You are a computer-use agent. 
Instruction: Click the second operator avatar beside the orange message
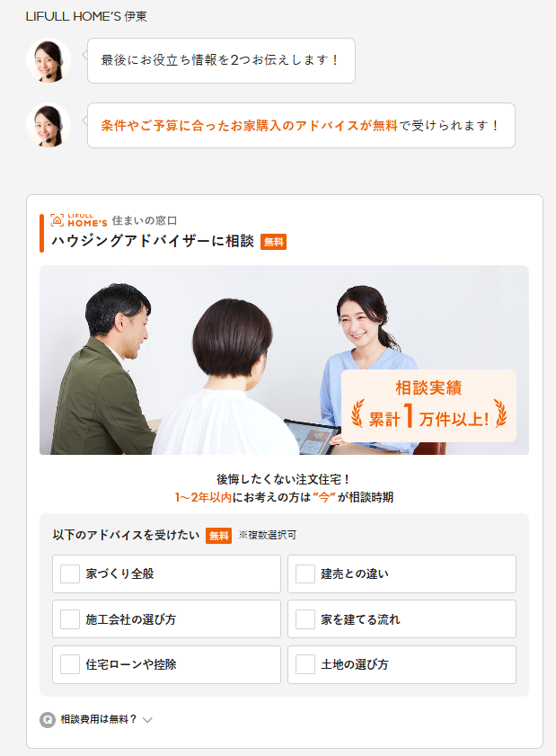point(49,125)
